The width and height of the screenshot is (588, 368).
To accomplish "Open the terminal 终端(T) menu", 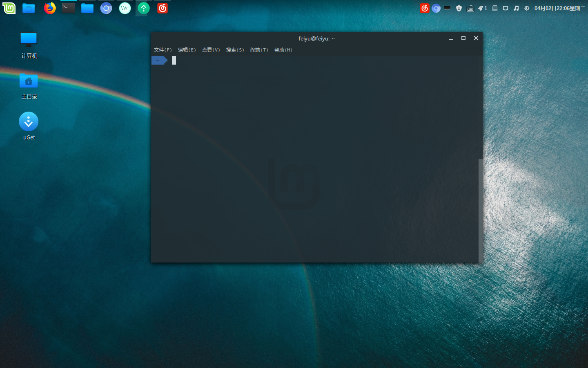I will pyautogui.click(x=259, y=50).
